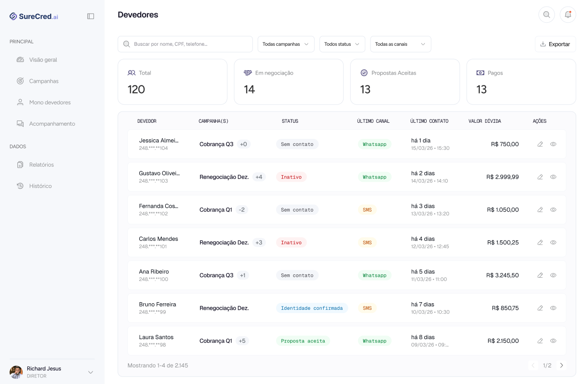The width and height of the screenshot is (588, 384).
Task: Open the Todas campanhas dropdown
Action: point(286,44)
